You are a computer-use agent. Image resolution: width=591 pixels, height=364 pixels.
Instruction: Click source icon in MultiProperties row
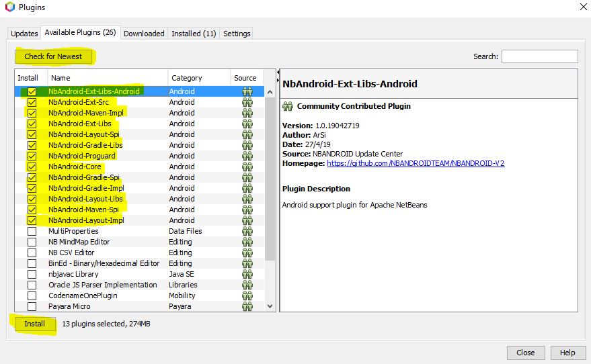pos(247,231)
